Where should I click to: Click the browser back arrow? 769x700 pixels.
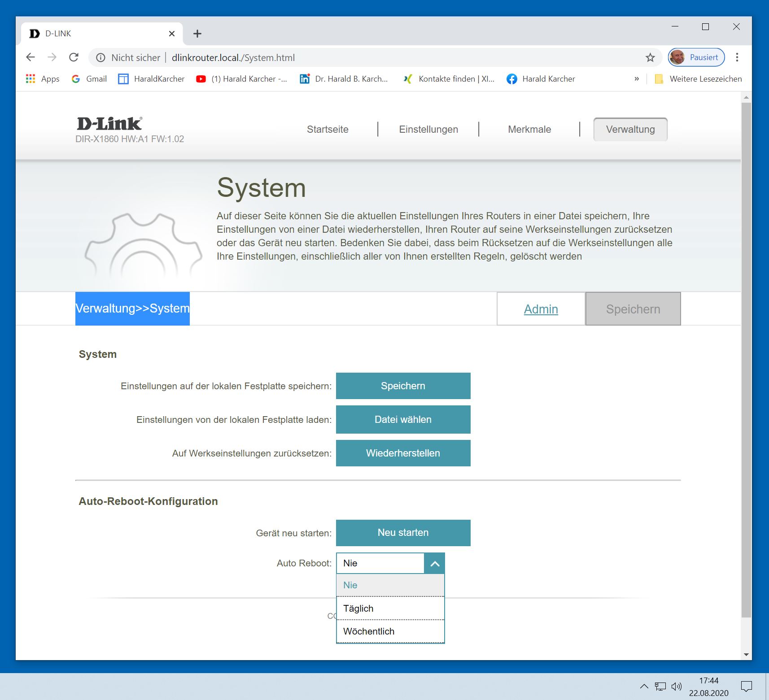click(31, 57)
